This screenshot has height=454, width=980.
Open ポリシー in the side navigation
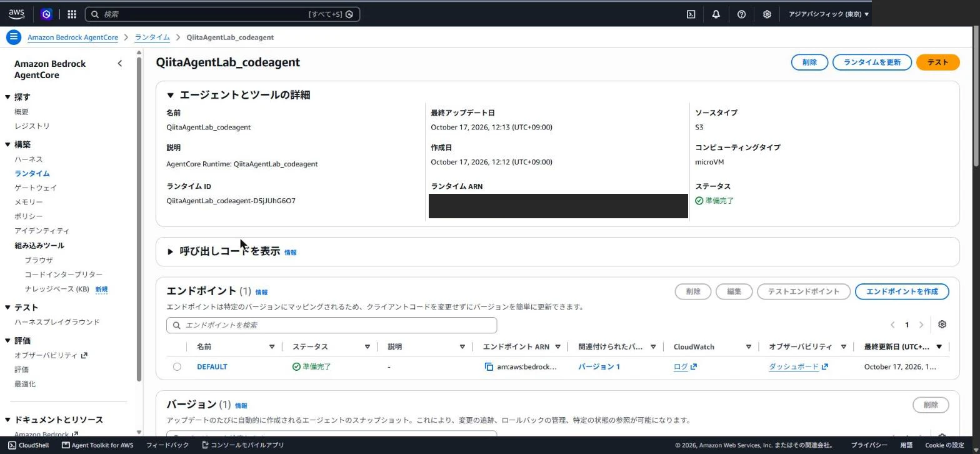pyautogui.click(x=29, y=216)
